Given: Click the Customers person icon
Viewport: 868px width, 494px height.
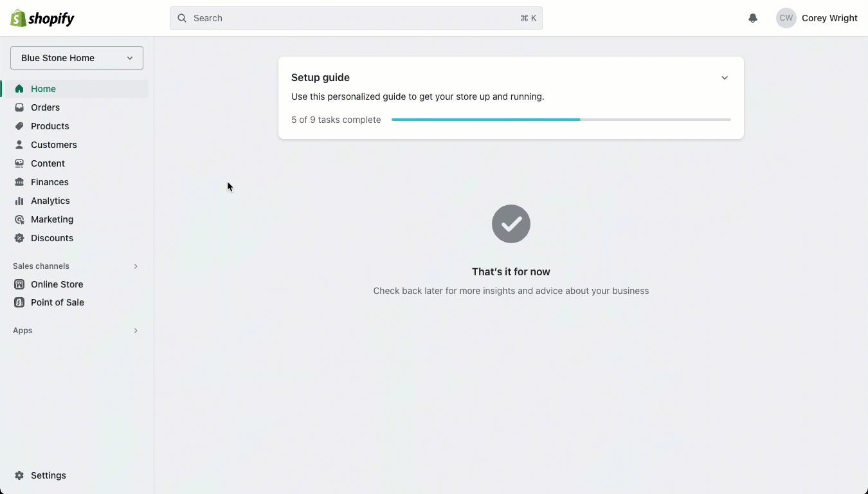Looking at the screenshot, I should 19,145.
